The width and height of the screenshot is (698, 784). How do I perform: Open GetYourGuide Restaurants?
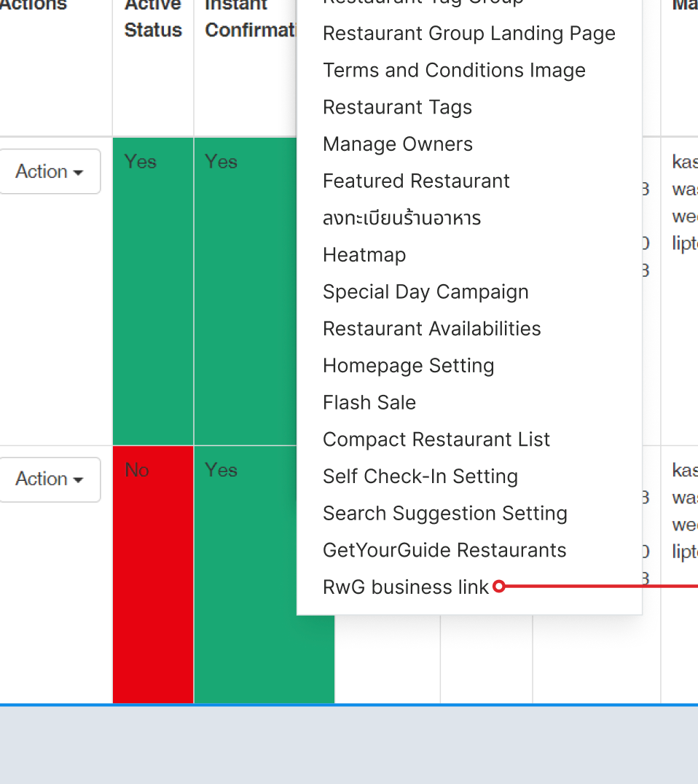[444, 551]
